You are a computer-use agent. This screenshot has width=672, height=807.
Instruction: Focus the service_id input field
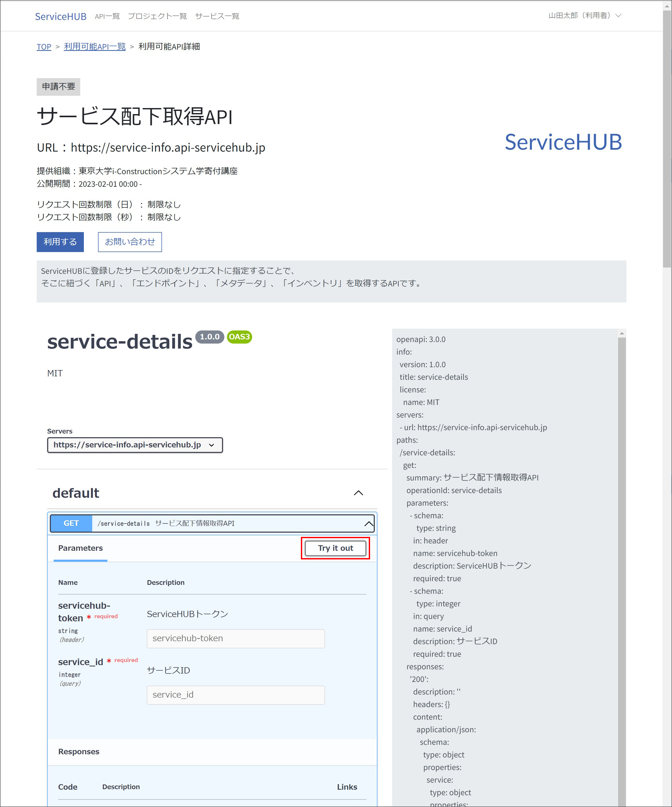click(x=235, y=695)
